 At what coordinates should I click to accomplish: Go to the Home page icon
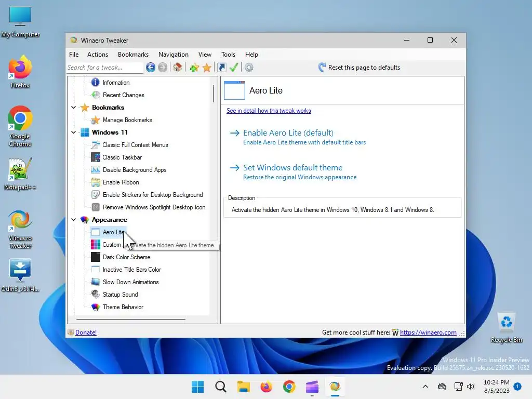tap(178, 67)
